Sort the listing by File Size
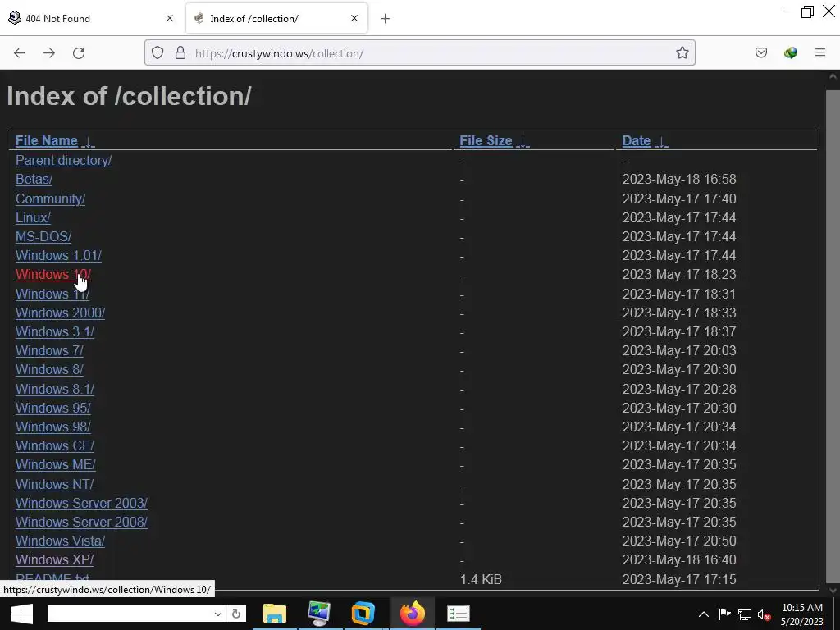 (486, 140)
